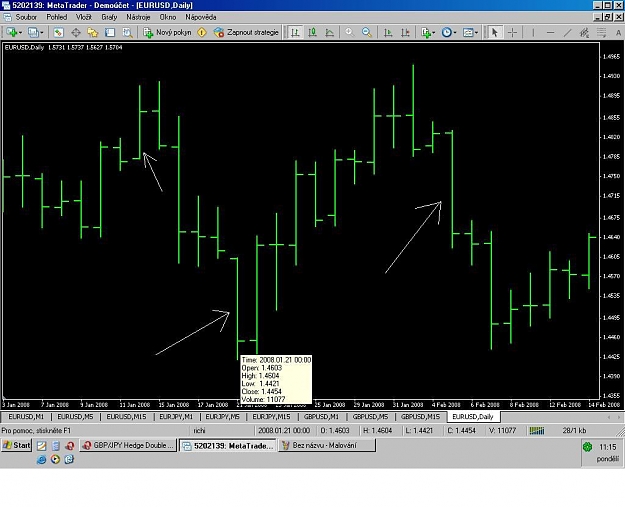Open the Okno menu
This screenshot has height=507, width=625.
pyautogui.click(x=168, y=17)
